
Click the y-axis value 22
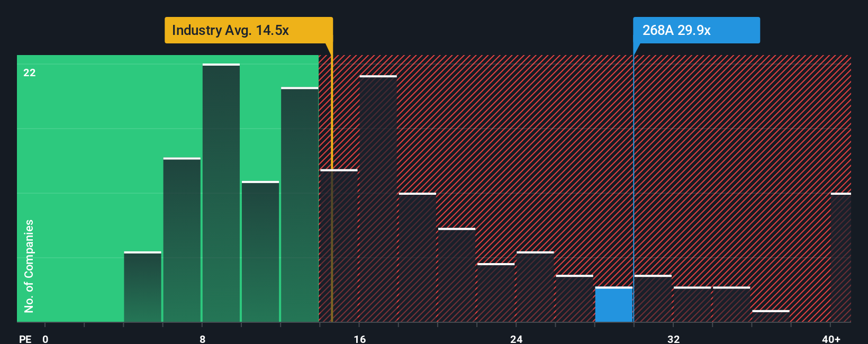coord(30,73)
